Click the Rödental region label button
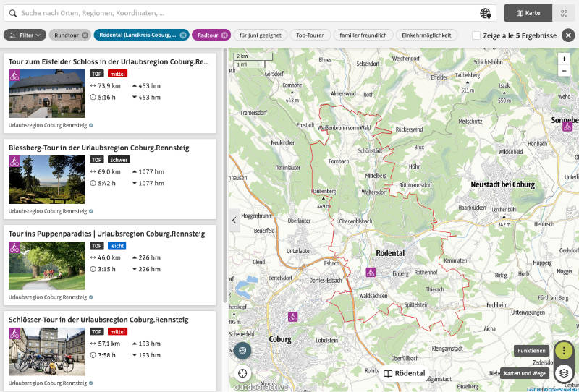Screen dimensions: 579x392 405,373
